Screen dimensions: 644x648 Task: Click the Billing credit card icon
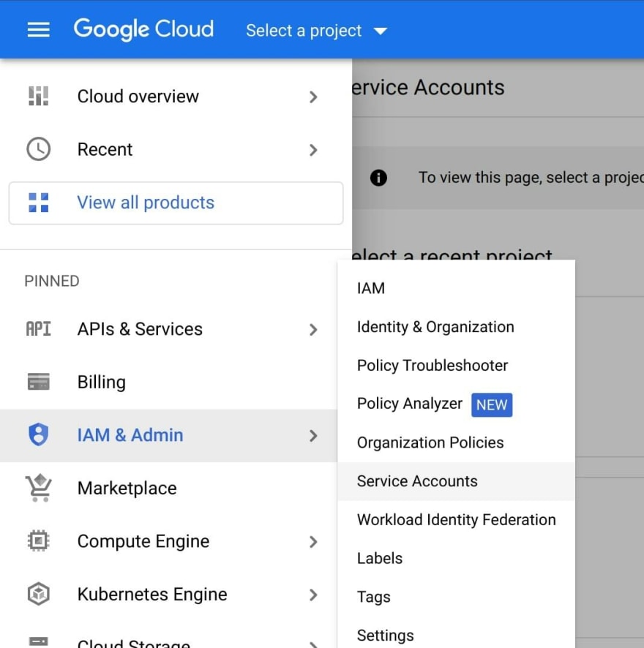coord(39,382)
